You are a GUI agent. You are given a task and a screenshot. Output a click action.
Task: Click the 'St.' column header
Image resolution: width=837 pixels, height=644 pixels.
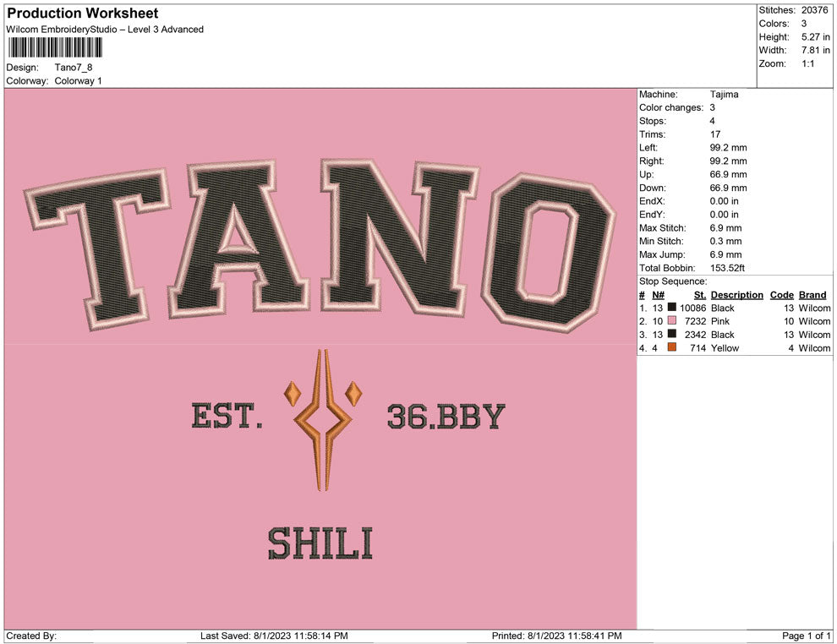click(700, 295)
